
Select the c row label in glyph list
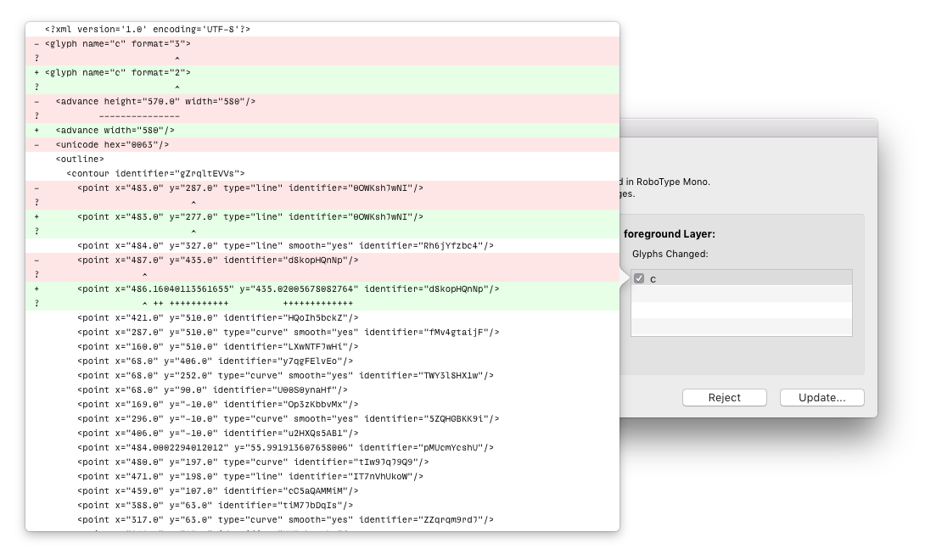pyautogui.click(x=653, y=278)
